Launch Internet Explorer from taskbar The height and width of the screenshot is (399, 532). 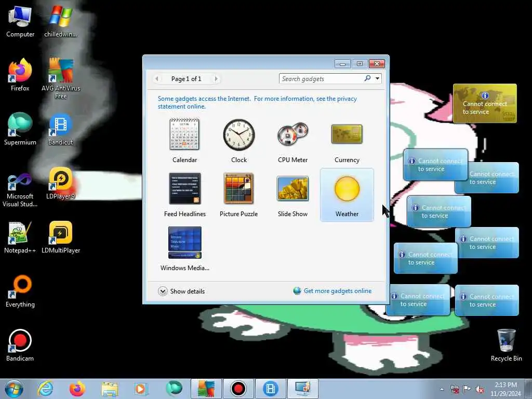tap(45, 389)
